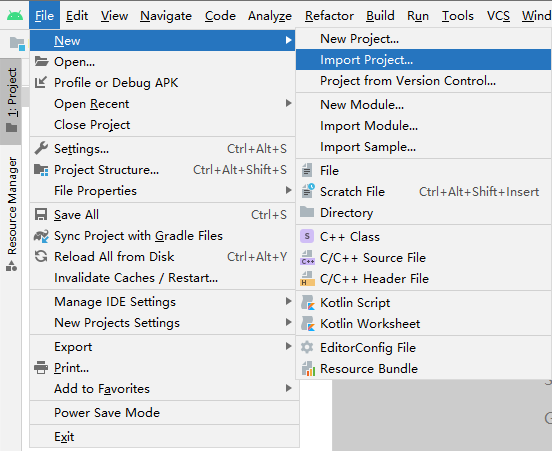The height and width of the screenshot is (451, 552).
Task: Click the Resource Bundle chart icon
Action: click(308, 369)
